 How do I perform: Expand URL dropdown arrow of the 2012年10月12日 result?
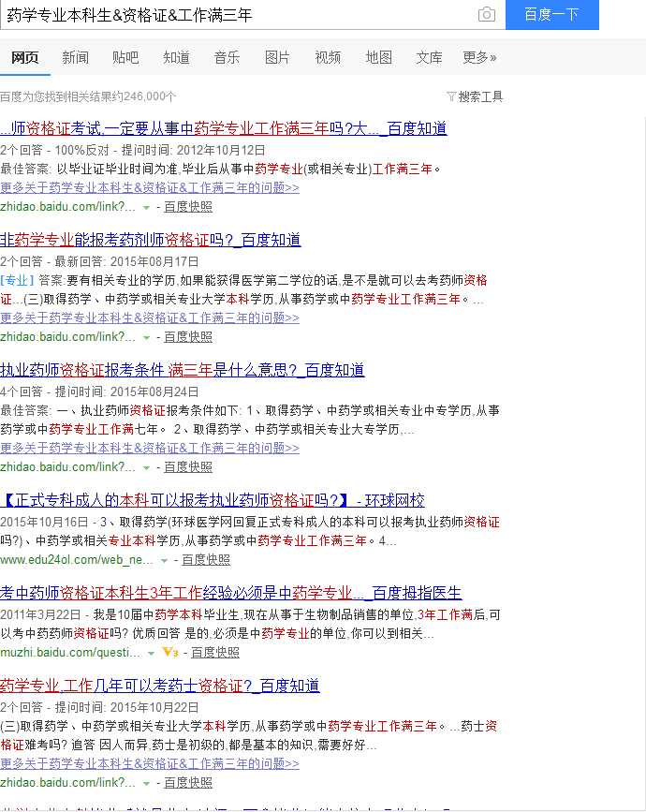pyautogui.click(x=146, y=208)
